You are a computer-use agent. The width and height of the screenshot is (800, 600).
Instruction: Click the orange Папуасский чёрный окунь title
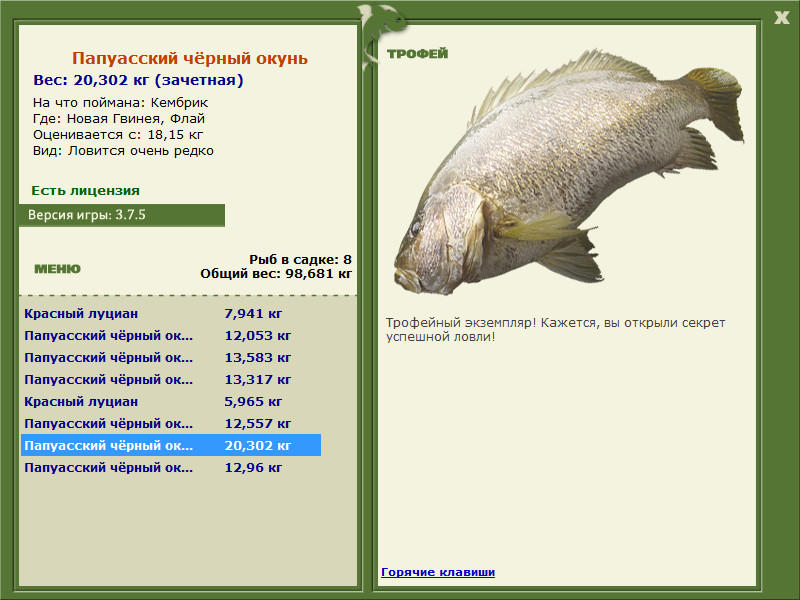coord(190,58)
